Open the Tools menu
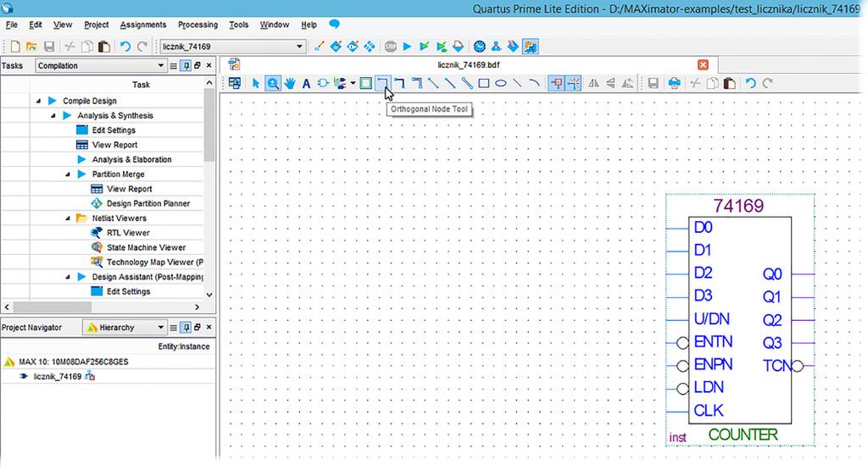Screen dimensions: 868x470 tap(238, 25)
